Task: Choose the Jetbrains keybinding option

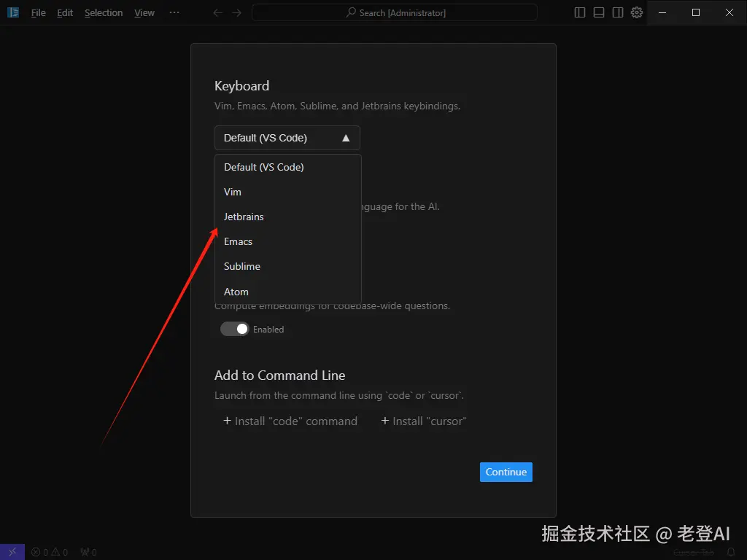Action: [287, 217]
